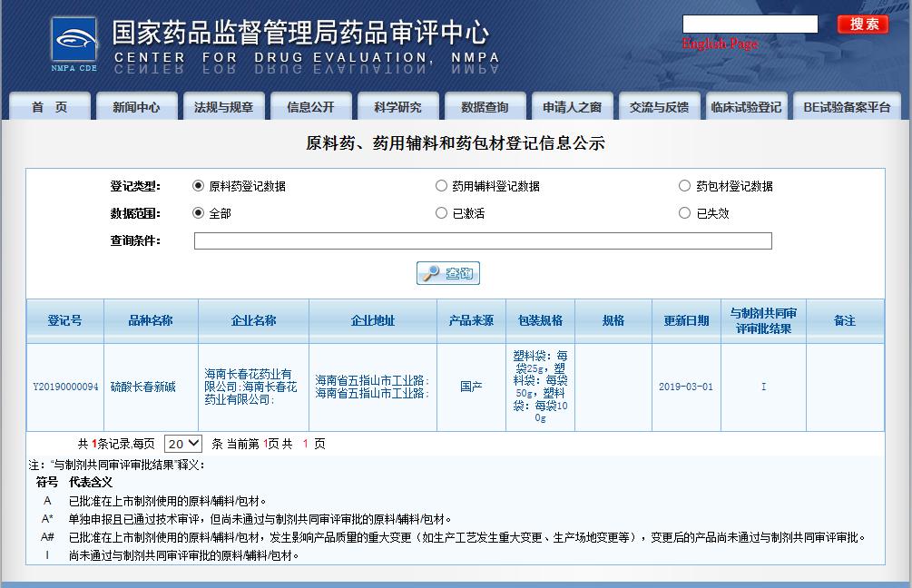Click the magnifier 查询 search button
Screen dimensions: 912x588
pyautogui.click(x=448, y=273)
